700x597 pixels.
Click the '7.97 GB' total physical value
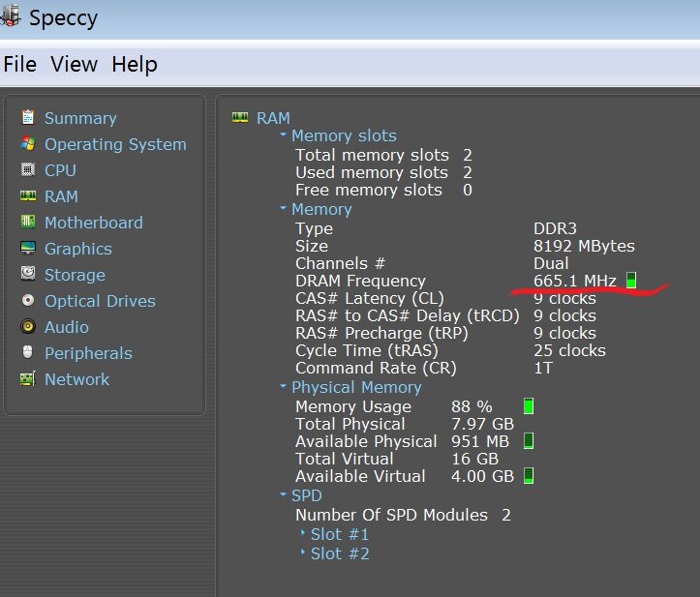pyautogui.click(x=482, y=424)
